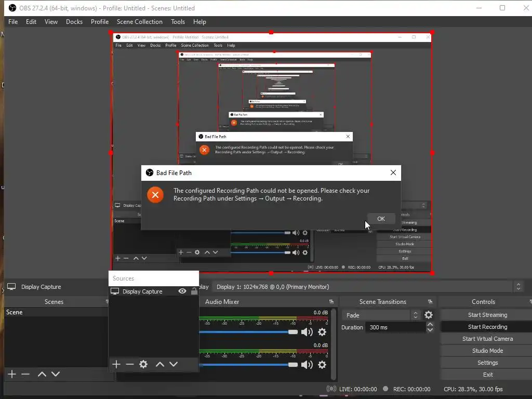This screenshot has height=399, width=532.
Task: Open the Scene Collection menu
Action: pyautogui.click(x=139, y=22)
